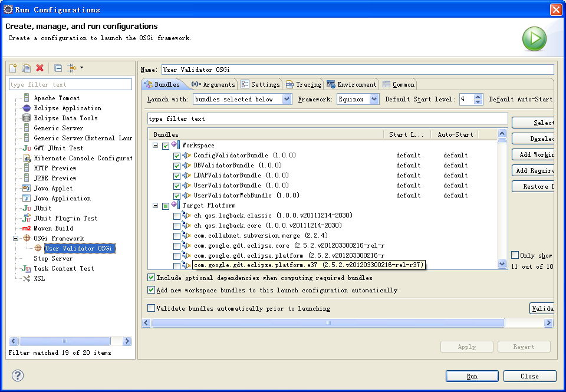Uncheck LDAPValidatorBundle checkbox
This screenshot has width=566, height=392.
pyautogui.click(x=176, y=176)
